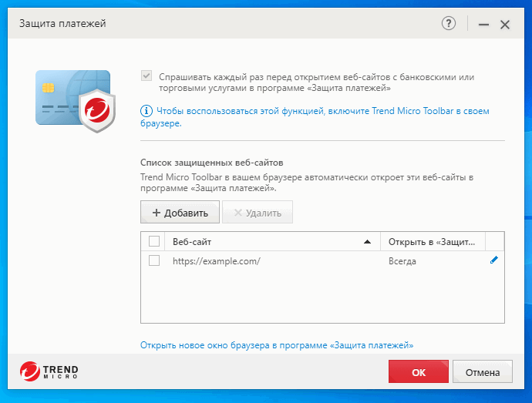Toggle the ask-every-time checkbox
This screenshot has width=532, height=403.
[146, 76]
